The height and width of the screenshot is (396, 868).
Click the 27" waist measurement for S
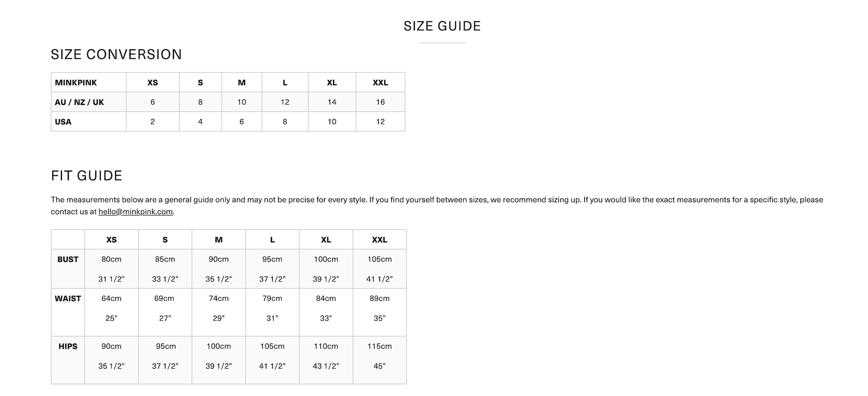[x=165, y=319]
